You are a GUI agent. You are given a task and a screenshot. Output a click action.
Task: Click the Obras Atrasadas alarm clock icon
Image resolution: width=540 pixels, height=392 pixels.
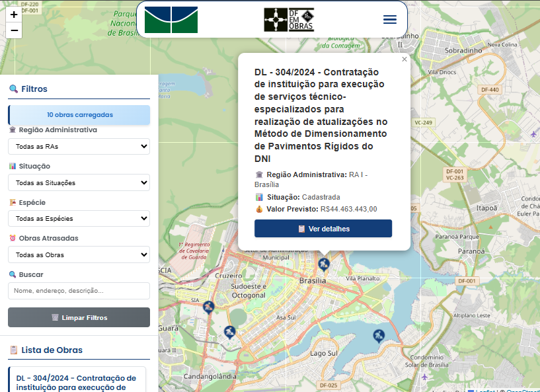[x=13, y=238]
